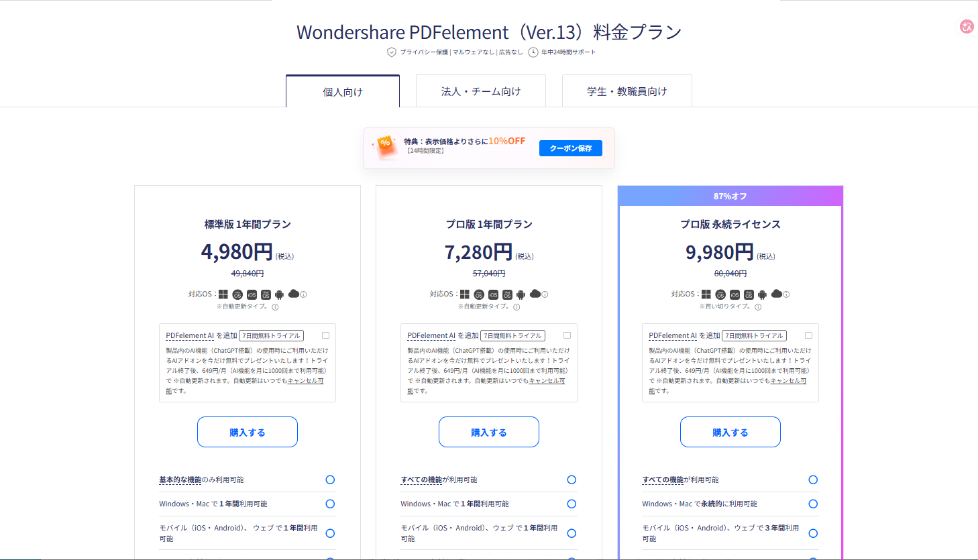Follow the キャンセル可能 link in プロ版 1年間プラン card
978x560 pixels.
click(x=547, y=381)
